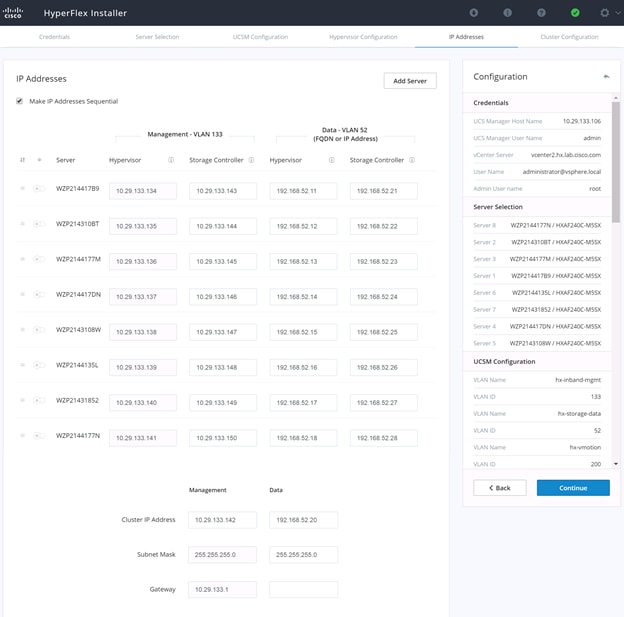Toggle the locator switch for WZP2144177M

pos(39,259)
